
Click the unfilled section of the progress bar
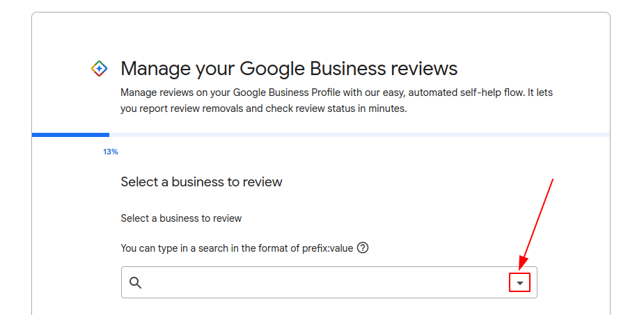359,134
